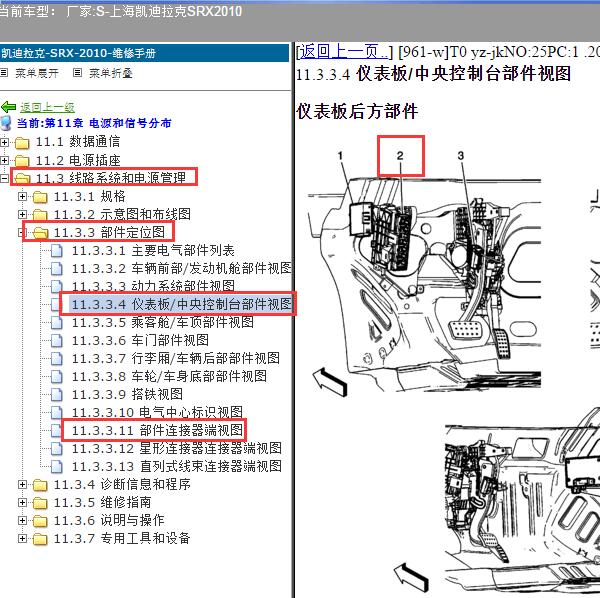Viewport: 600px width, 598px height.
Task: Open 11.3.3.11 部件连接器端视图
Action: [x=157, y=430]
